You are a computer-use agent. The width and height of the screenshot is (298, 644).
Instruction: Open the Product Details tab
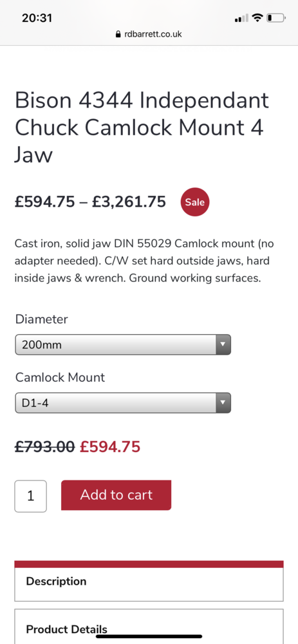pos(149,627)
